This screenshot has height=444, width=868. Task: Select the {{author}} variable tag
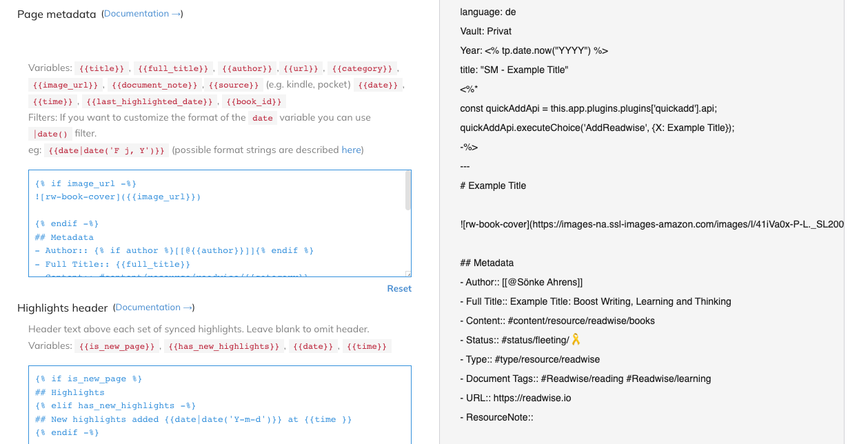pyautogui.click(x=248, y=68)
